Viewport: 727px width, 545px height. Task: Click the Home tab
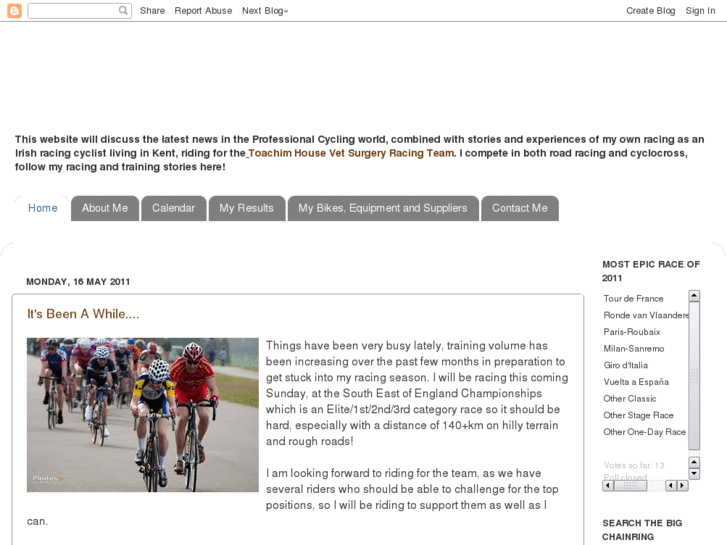(43, 208)
